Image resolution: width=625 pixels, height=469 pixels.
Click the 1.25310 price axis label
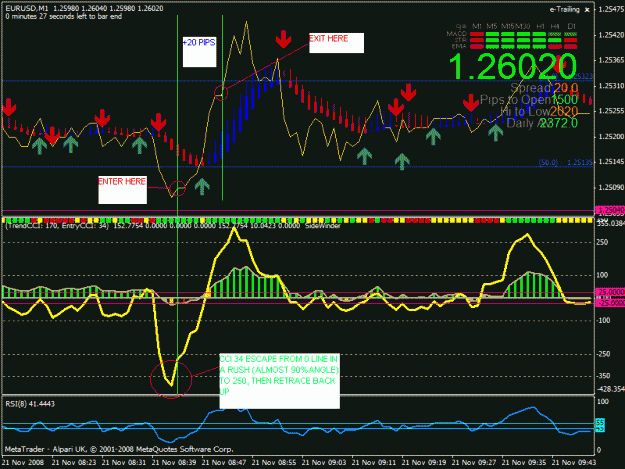(610, 86)
